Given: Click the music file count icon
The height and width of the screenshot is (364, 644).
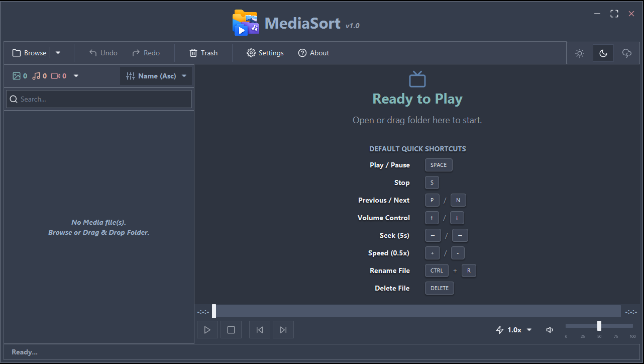Looking at the screenshot, I should tap(37, 76).
